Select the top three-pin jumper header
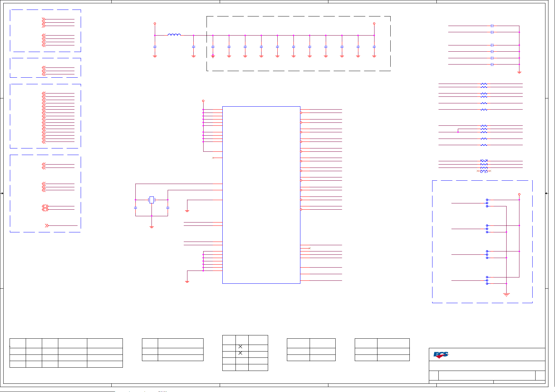This screenshot has width=555, height=392. (x=487, y=203)
